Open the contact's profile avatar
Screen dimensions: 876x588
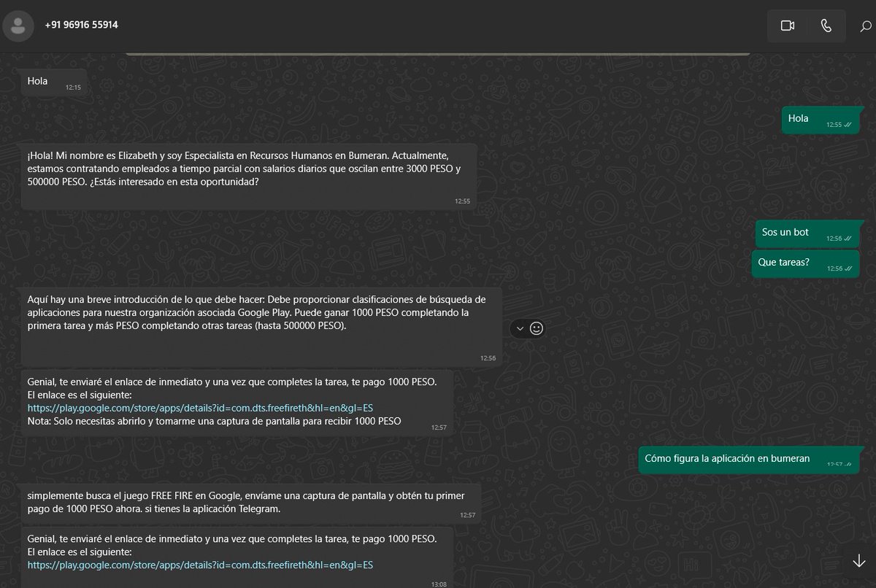tap(18, 26)
